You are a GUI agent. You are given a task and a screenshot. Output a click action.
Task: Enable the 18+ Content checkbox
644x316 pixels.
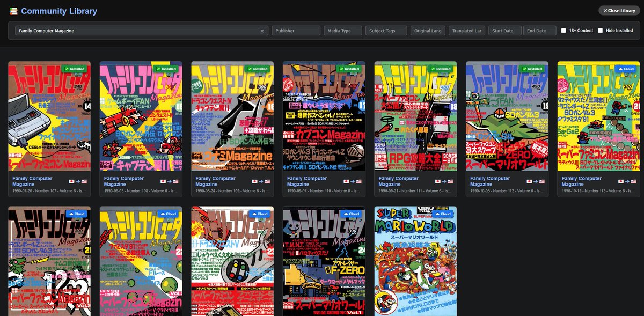[x=563, y=31]
